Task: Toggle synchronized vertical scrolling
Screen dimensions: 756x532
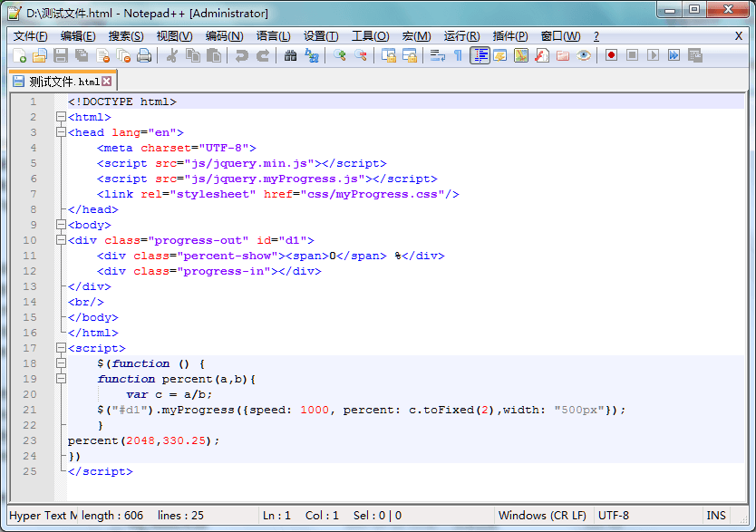Action: click(389, 56)
